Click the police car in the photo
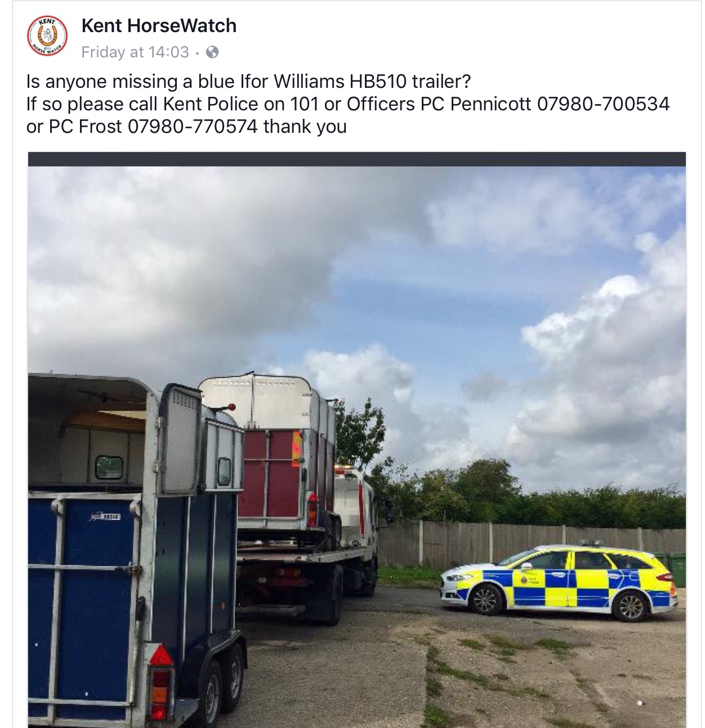The height and width of the screenshot is (728, 705). [559, 582]
